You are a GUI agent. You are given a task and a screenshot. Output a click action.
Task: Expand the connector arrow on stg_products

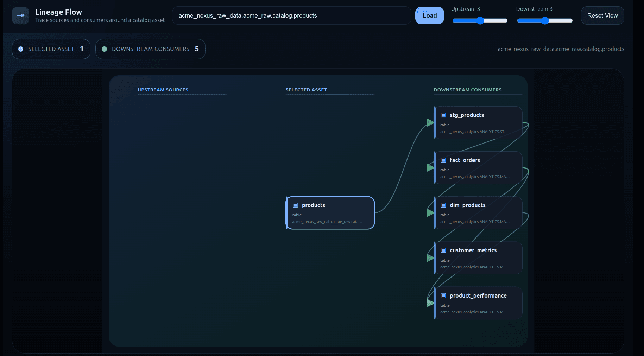[x=430, y=123]
